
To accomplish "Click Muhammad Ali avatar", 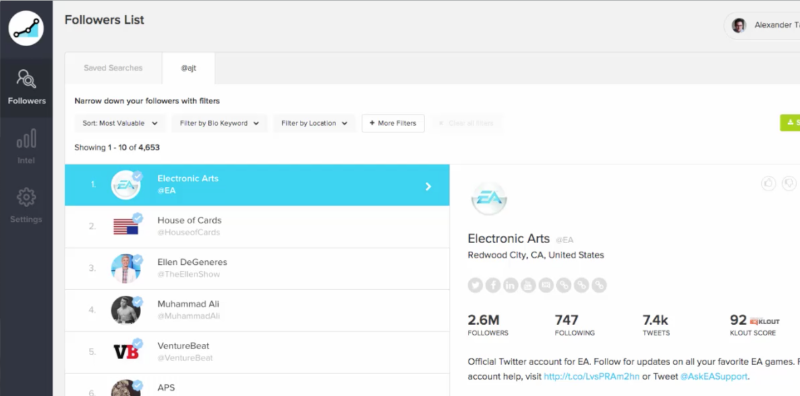I will click(x=126, y=310).
